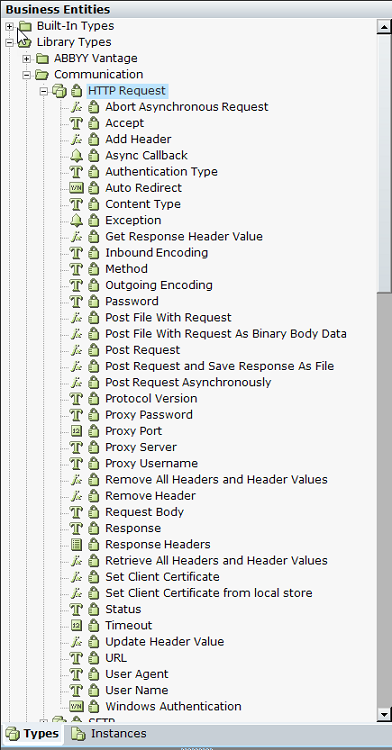
Task: Click the text type icon beside Password
Action: [76, 301]
